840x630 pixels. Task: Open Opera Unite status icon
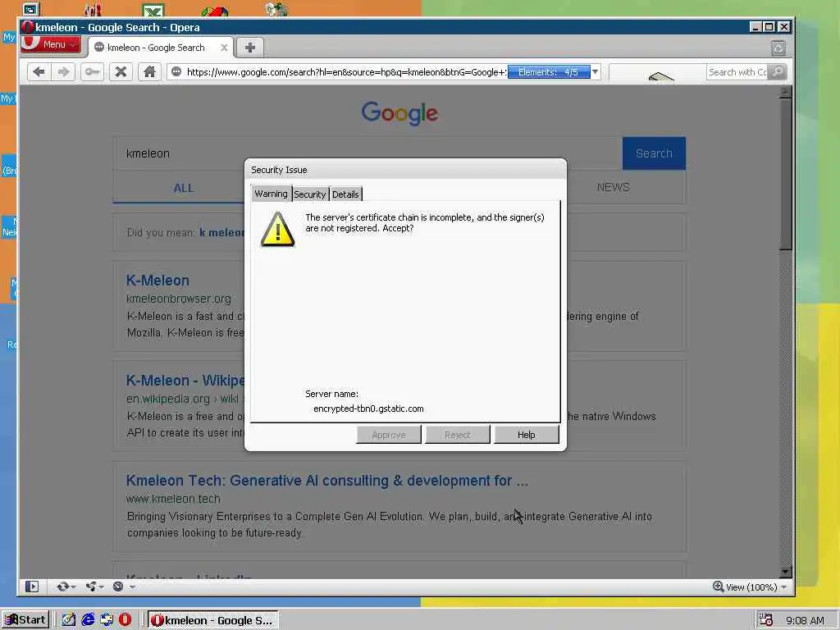pos(91,587)
